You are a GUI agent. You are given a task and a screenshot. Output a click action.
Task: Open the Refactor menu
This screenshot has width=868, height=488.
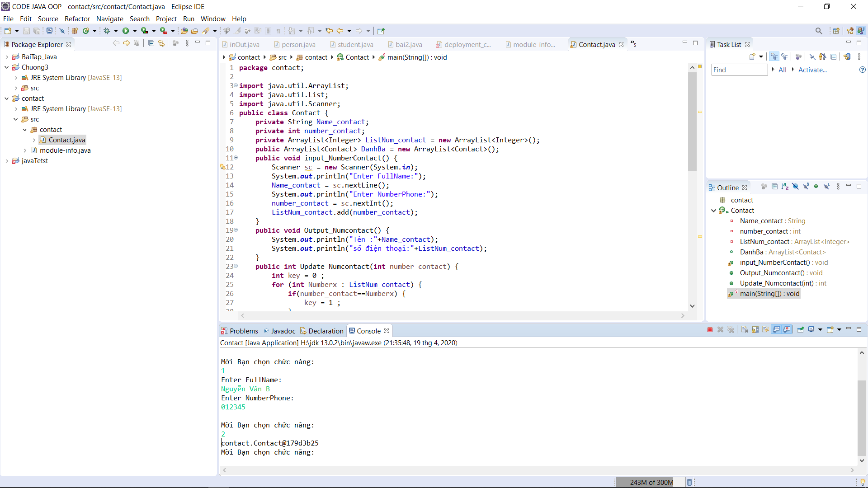pos(77,19)
